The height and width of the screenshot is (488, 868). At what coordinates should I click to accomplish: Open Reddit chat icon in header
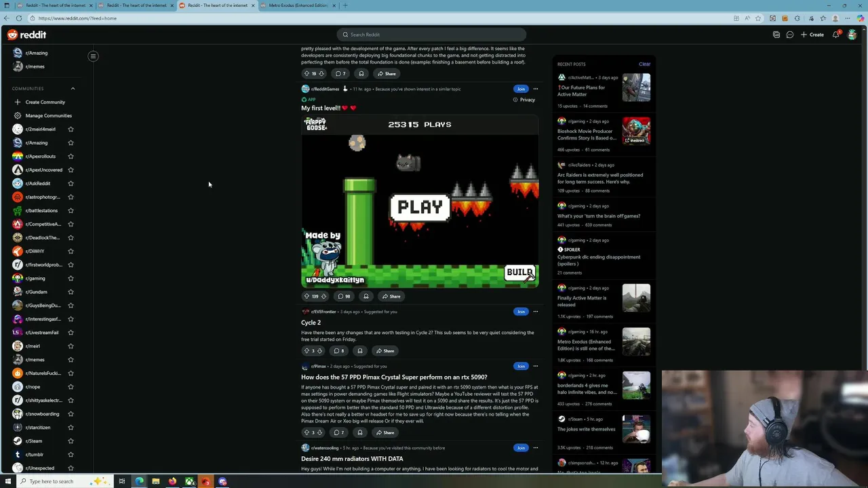pyautogui.click(x=790, y=35)
